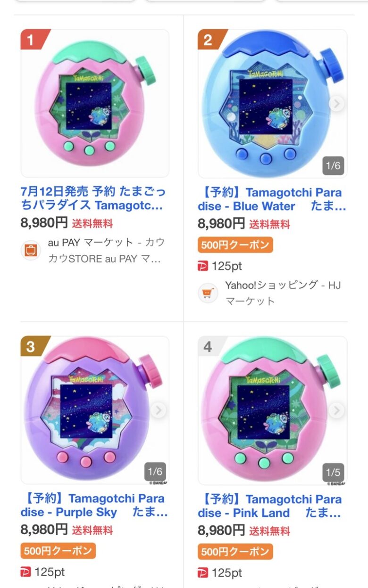Tap PayPay icon beside Purple Sky's 125pt
The image size is (368, 588).
click(25, 572)
